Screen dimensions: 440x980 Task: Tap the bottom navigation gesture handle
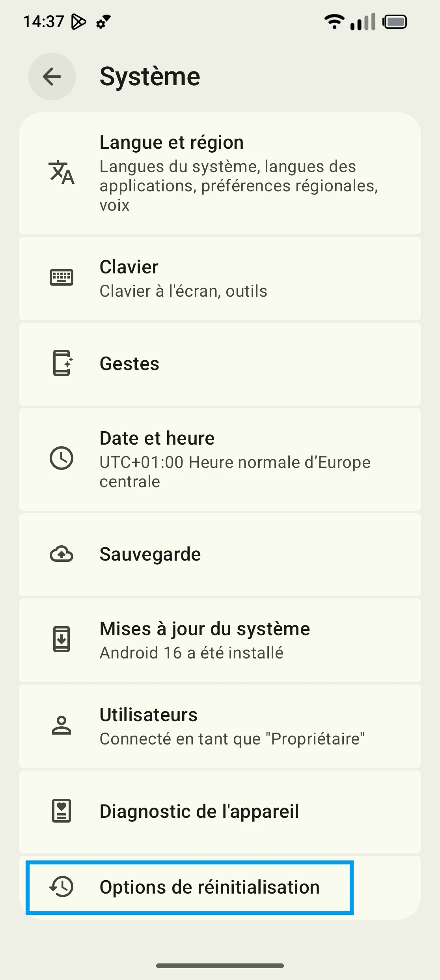coord(220,965)
